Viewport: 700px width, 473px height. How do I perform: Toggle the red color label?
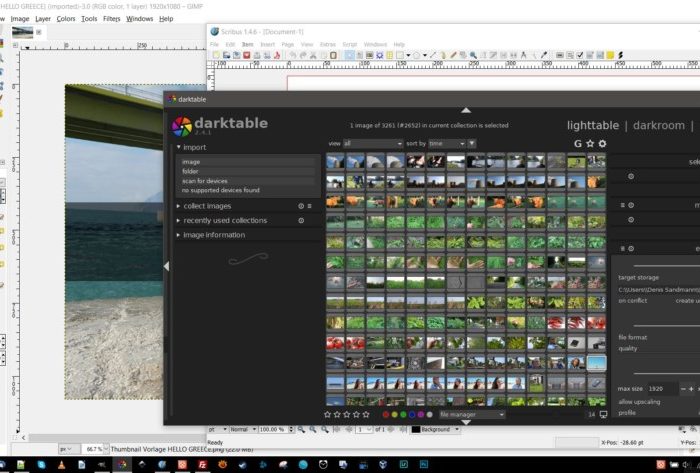(x=386, y=414)
